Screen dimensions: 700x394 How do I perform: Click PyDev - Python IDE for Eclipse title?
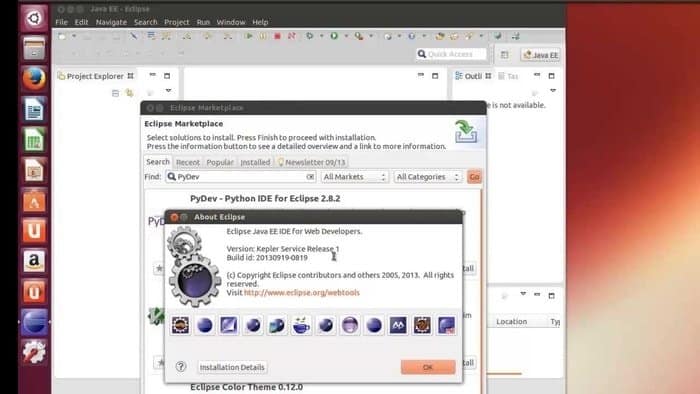265,199
